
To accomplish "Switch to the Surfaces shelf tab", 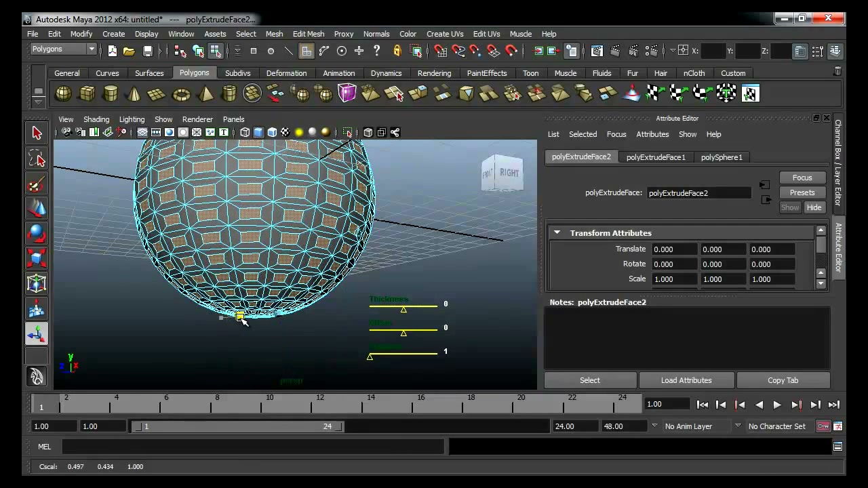I will [x=149, y=73].
